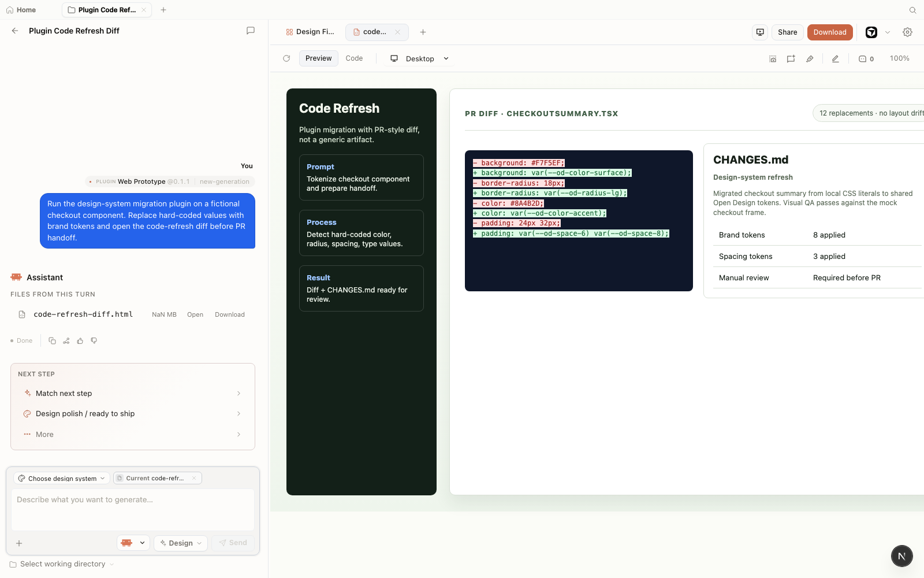
Task: Add a new top-level tab
Action: point(163,10)
